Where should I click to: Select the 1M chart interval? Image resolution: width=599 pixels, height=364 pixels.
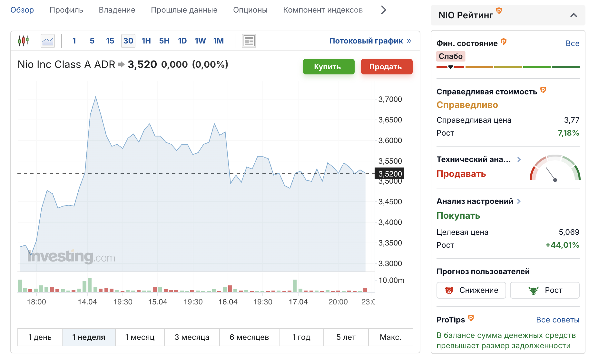point(219,41)
